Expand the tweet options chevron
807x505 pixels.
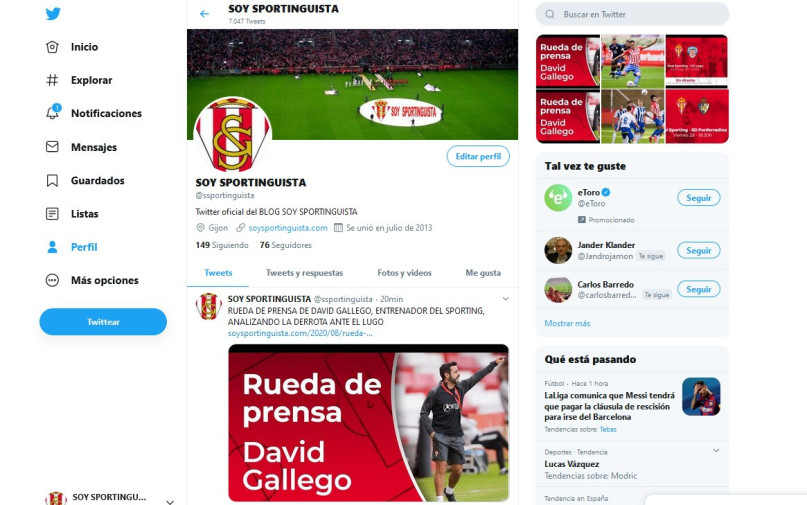(x=505, y=299)
